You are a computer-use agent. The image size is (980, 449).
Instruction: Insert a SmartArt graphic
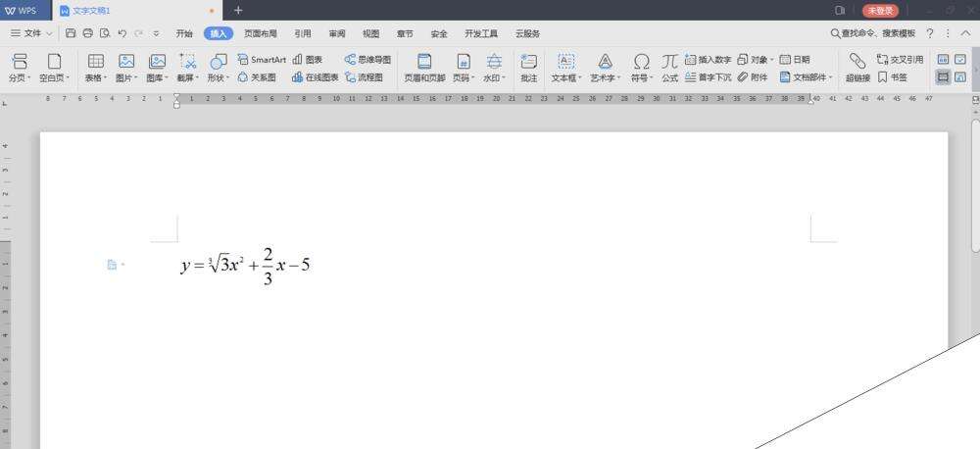tap(262, 60)
